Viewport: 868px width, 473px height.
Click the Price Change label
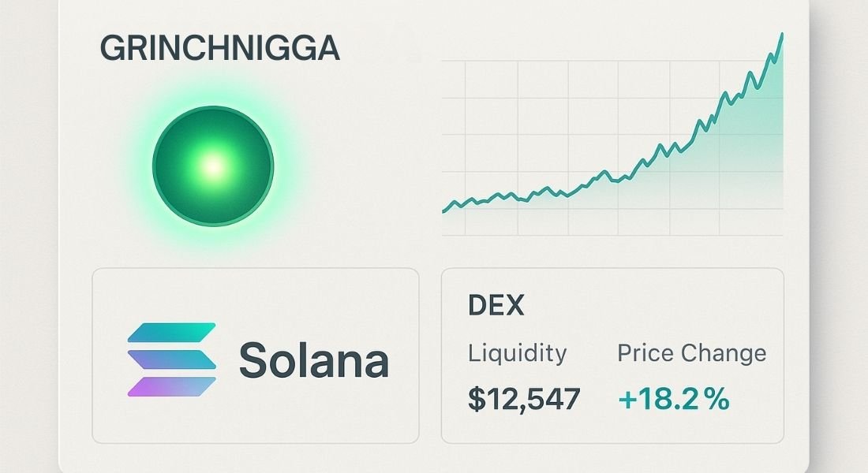692,353
